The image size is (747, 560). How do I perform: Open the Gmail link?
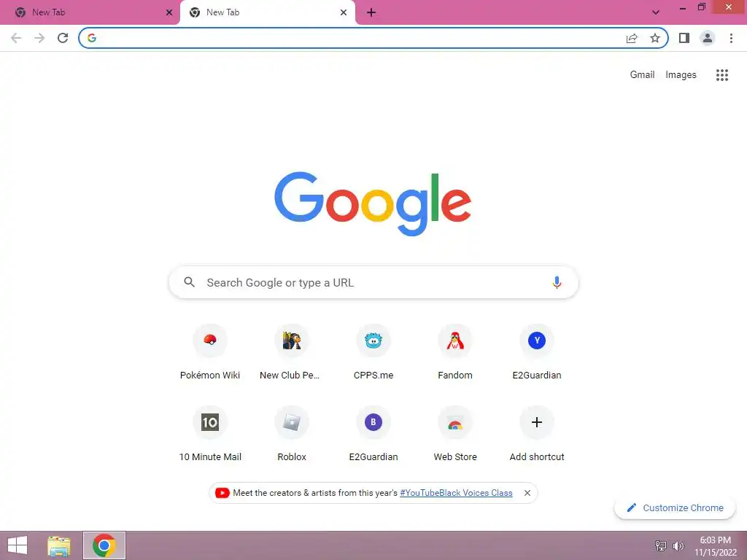[x=642, y=75]
